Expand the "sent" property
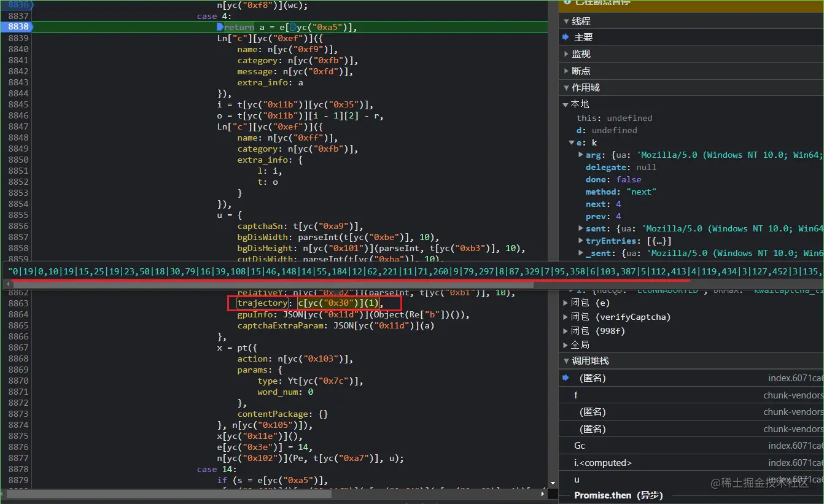 tap(581, 228)
